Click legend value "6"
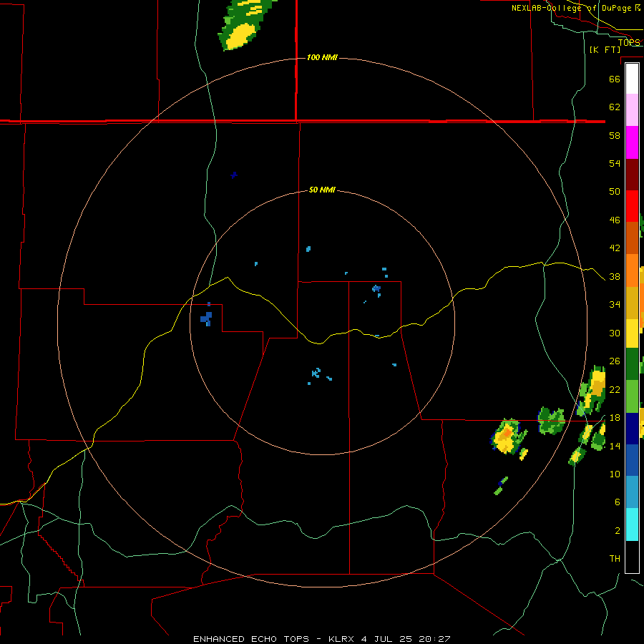 [x=617, y=502]
